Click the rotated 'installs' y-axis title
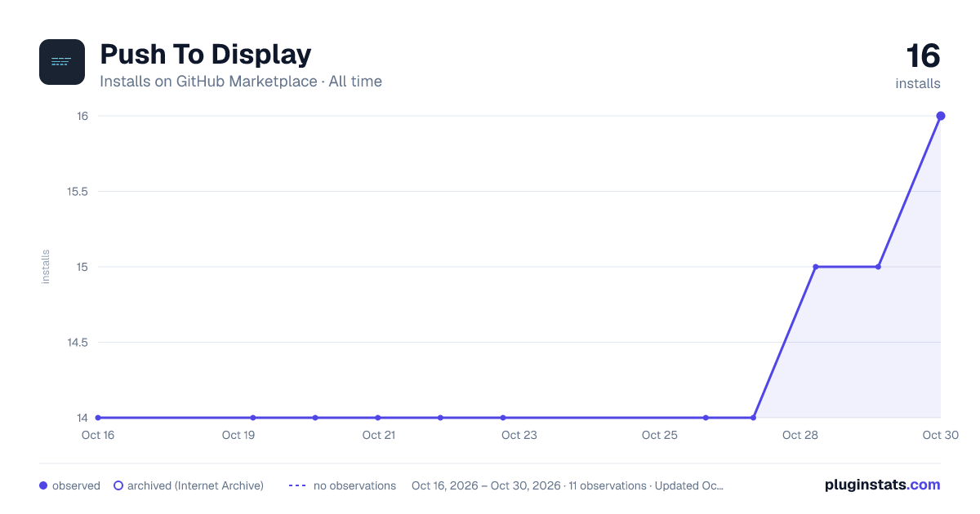 (46, 267)
